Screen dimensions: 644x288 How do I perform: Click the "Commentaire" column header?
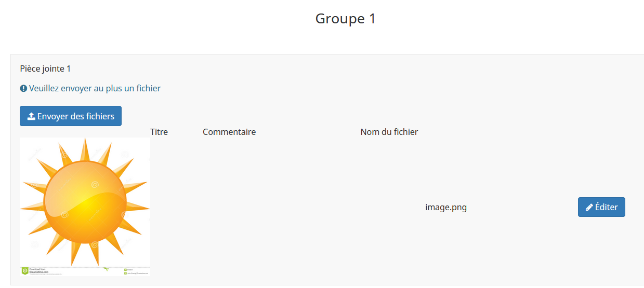229,132
